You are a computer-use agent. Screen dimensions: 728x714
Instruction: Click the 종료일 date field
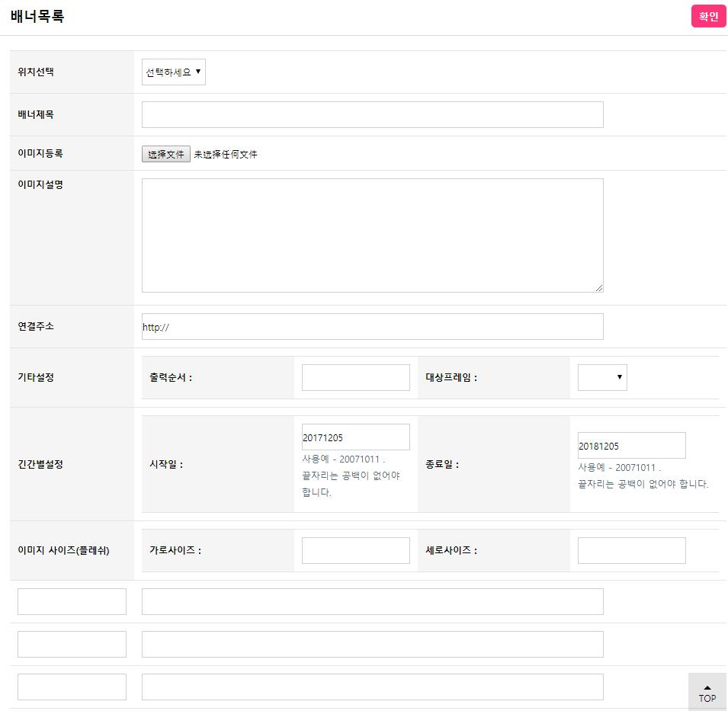click(x=631, y=446)
